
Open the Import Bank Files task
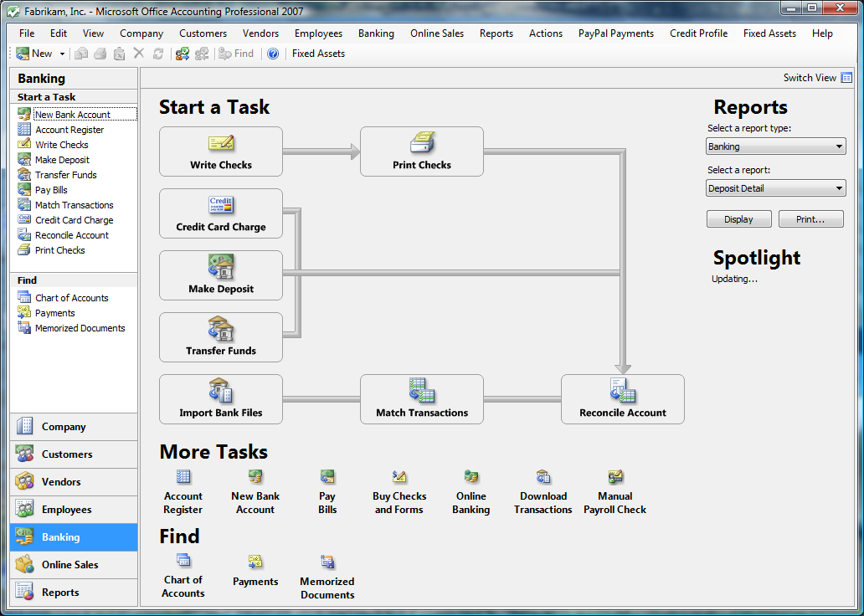click(x=221, y=399)
